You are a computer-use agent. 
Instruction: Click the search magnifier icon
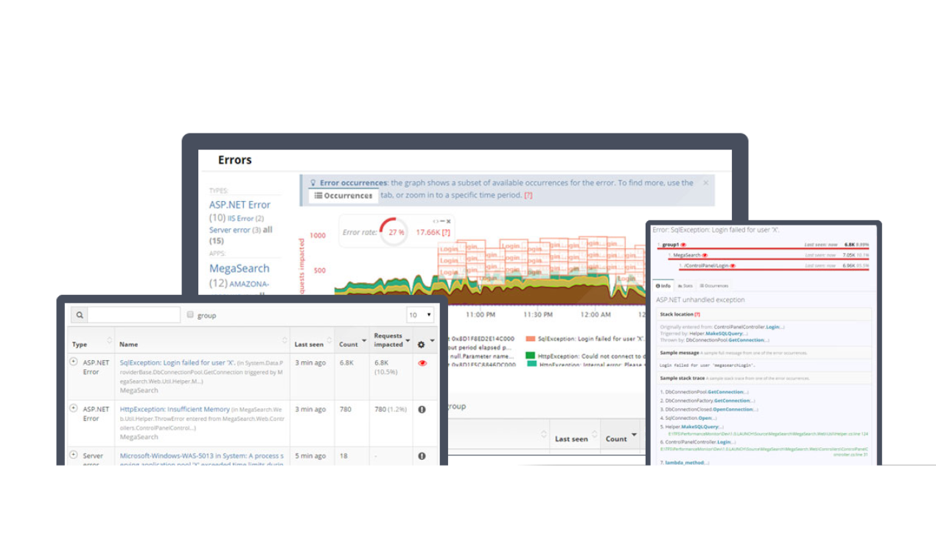click(80, 315)
